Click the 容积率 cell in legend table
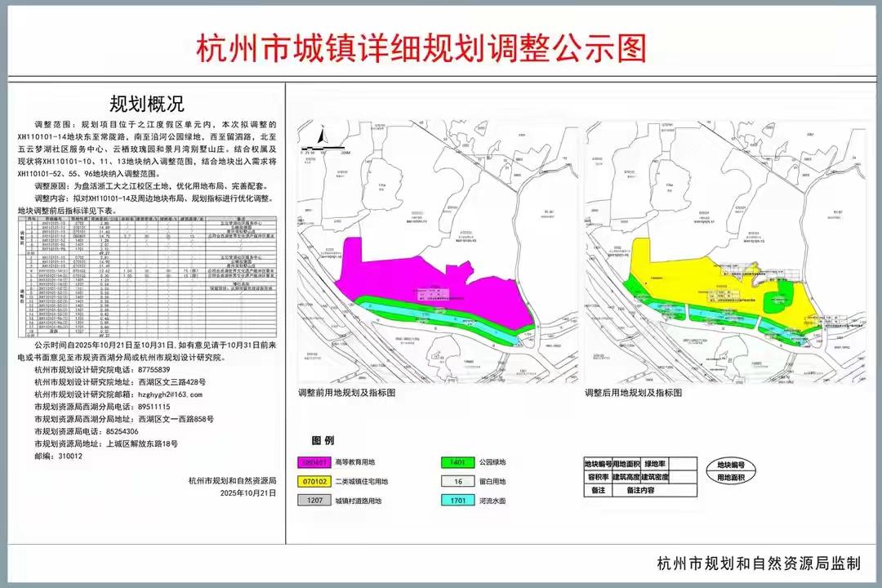This screenshot has height=588, width=882. tap(598, 477)
